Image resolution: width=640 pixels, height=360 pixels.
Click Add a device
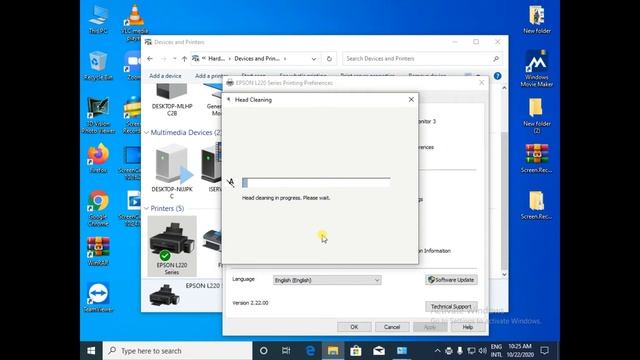[x=165, y=76]
